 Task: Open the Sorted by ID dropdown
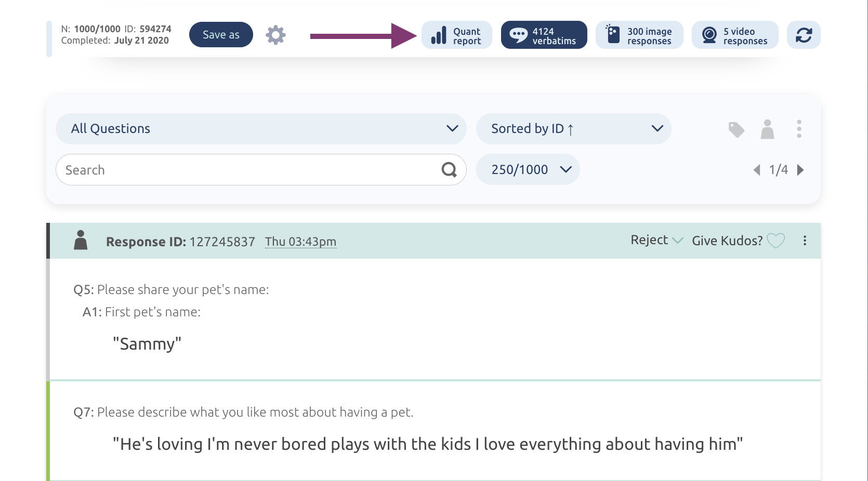573,129
